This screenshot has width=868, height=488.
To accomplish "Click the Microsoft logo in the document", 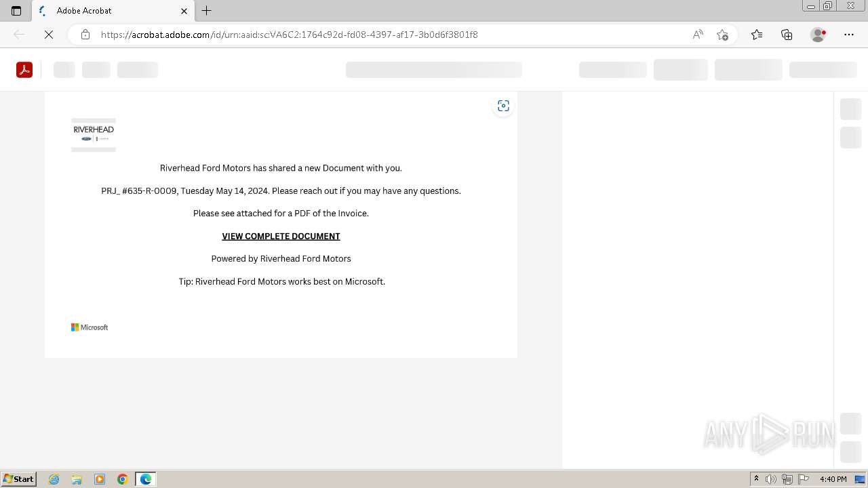I will [x=90, y=327].
